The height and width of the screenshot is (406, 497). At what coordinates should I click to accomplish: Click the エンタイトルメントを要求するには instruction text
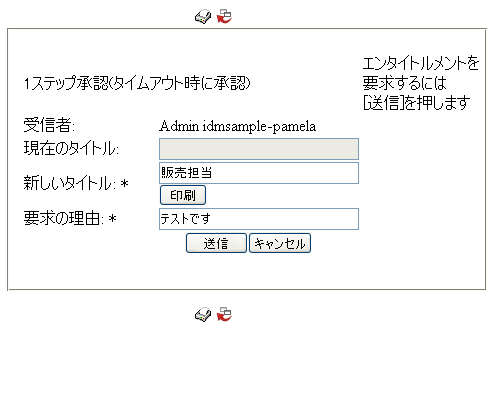click(421, 73)
